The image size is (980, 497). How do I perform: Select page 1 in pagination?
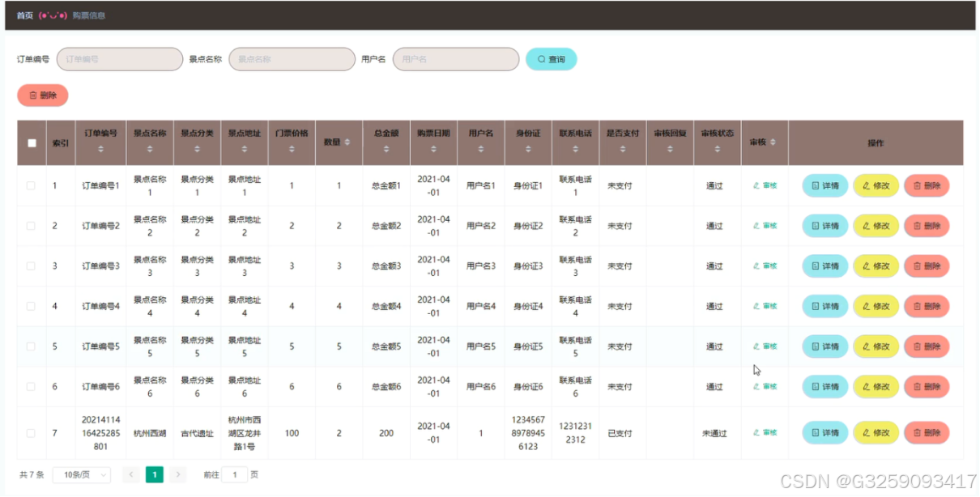coord(155,475)
